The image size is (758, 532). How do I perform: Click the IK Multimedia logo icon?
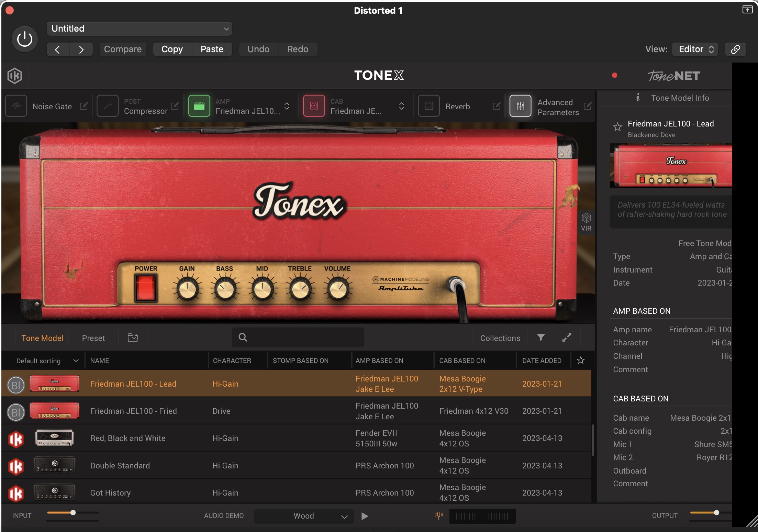click(x=15, y=76)
